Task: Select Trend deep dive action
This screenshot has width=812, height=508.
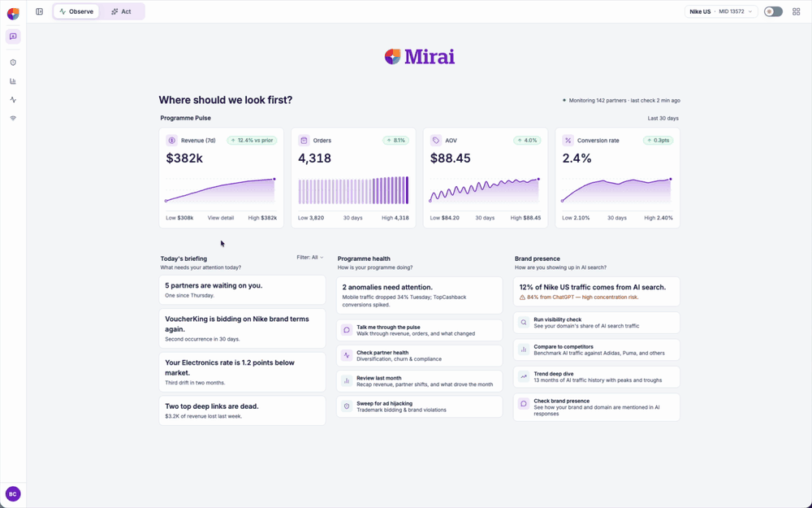Action: [597, 377]
